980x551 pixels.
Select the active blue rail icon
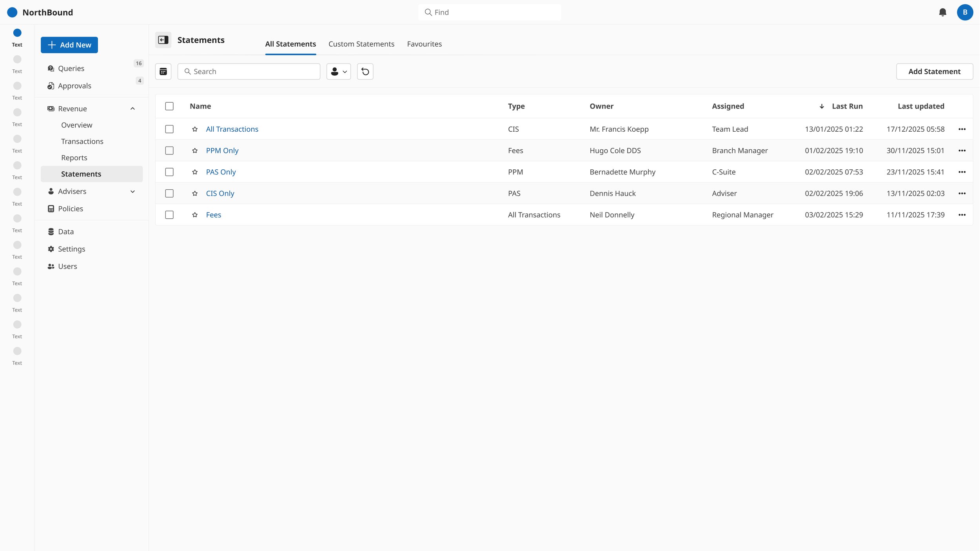click(17, 33)
